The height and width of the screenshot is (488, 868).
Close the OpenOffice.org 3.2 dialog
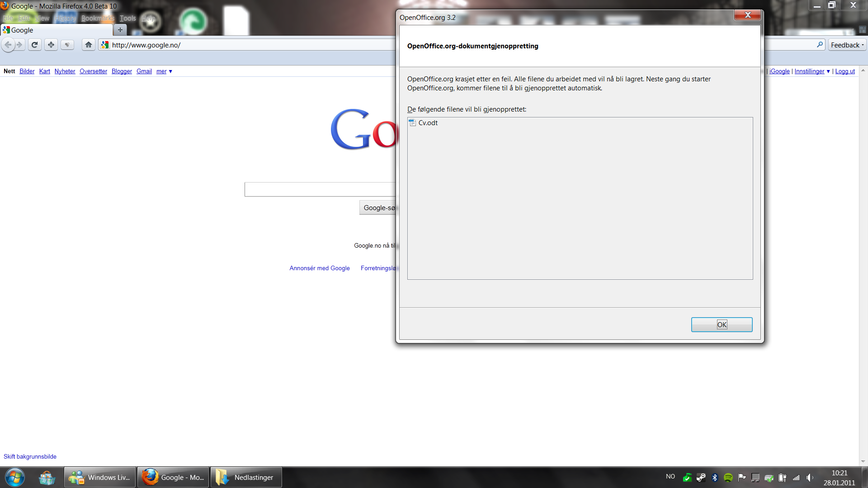click(748, 15)
